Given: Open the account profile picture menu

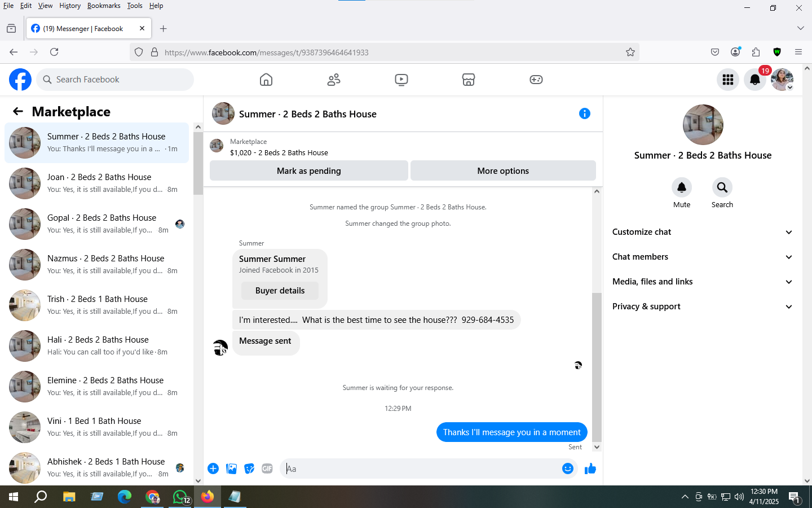Looking at the screenshot, I should point(782,80).
